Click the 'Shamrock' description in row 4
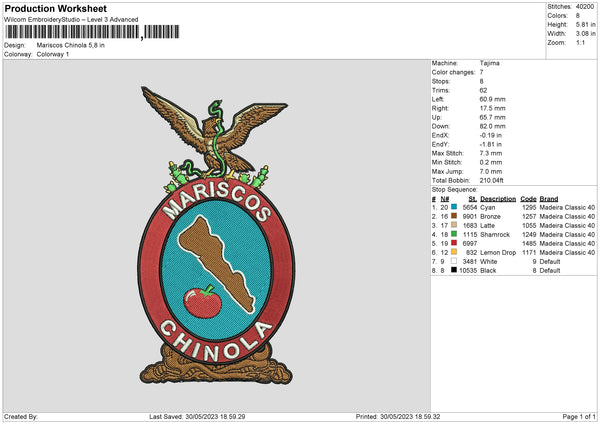The height and width of the screenshot is (424, 600). click(495, 234)
